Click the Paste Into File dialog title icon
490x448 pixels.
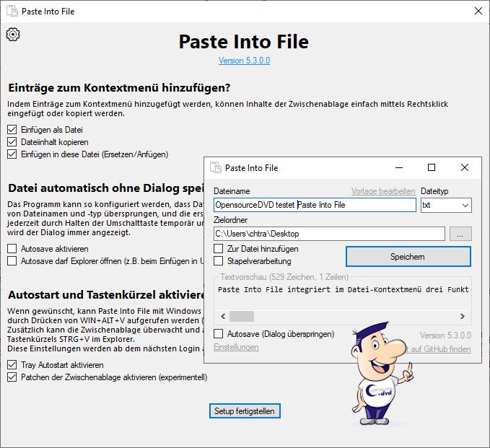coord(215,167)
